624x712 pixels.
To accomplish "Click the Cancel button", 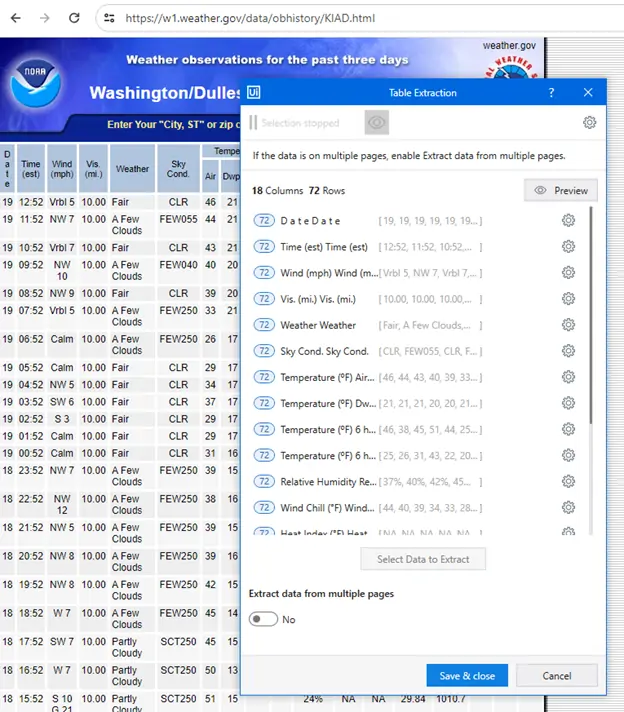I will 557,676.
